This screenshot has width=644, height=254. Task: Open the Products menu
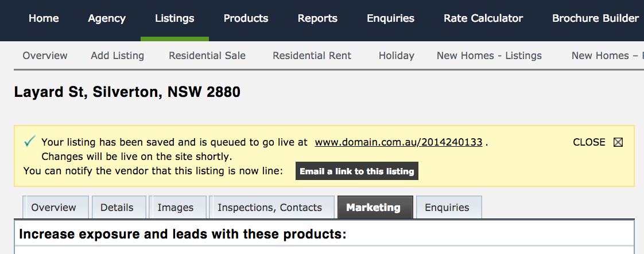(x=246, y=18)
